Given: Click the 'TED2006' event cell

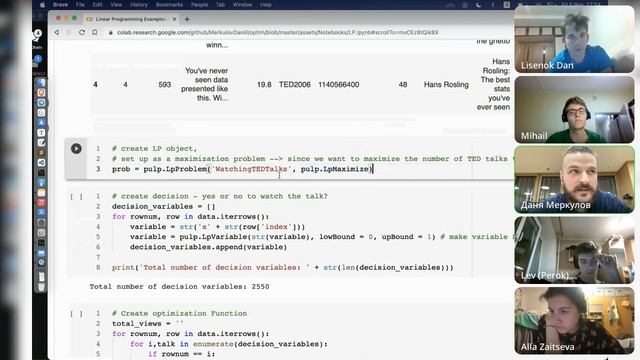Looking at the screenshot, I should (295, 84).
